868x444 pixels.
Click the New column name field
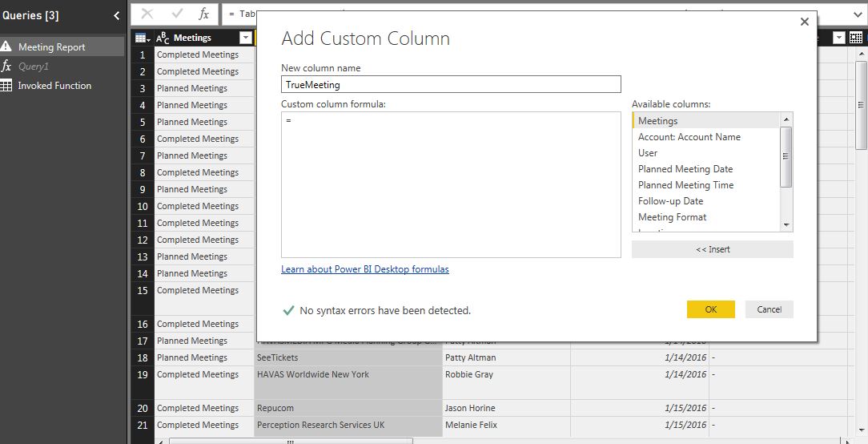click(x=451, y=84)
